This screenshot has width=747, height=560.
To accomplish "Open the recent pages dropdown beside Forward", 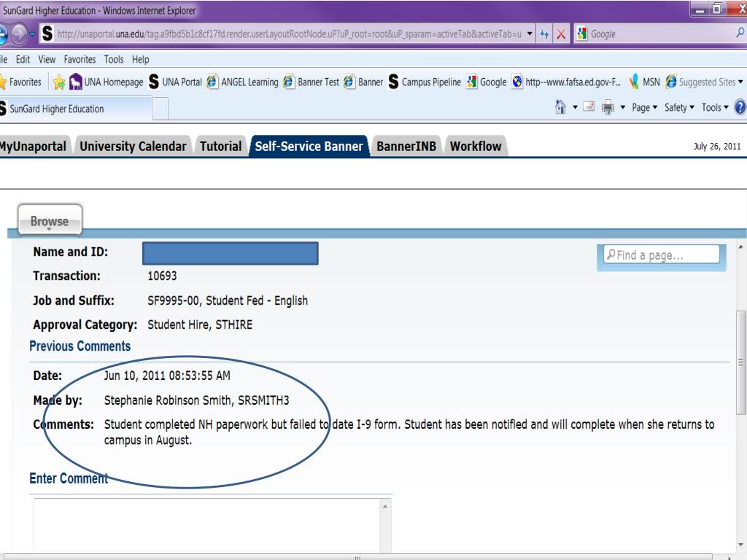I will pyautogui.click(x=32, y=34).
